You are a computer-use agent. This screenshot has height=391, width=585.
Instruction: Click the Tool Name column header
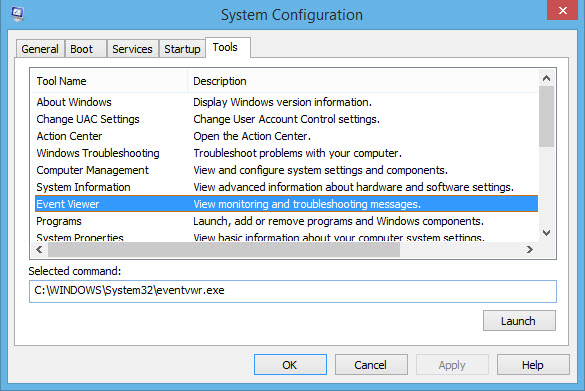[x=109, y=81]
